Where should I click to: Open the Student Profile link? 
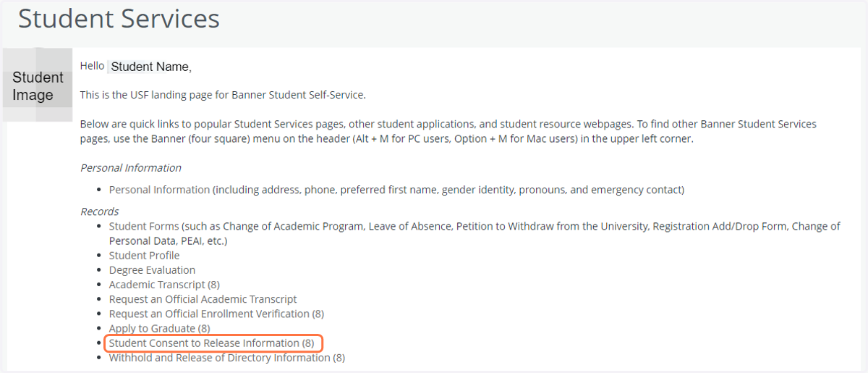144,256
